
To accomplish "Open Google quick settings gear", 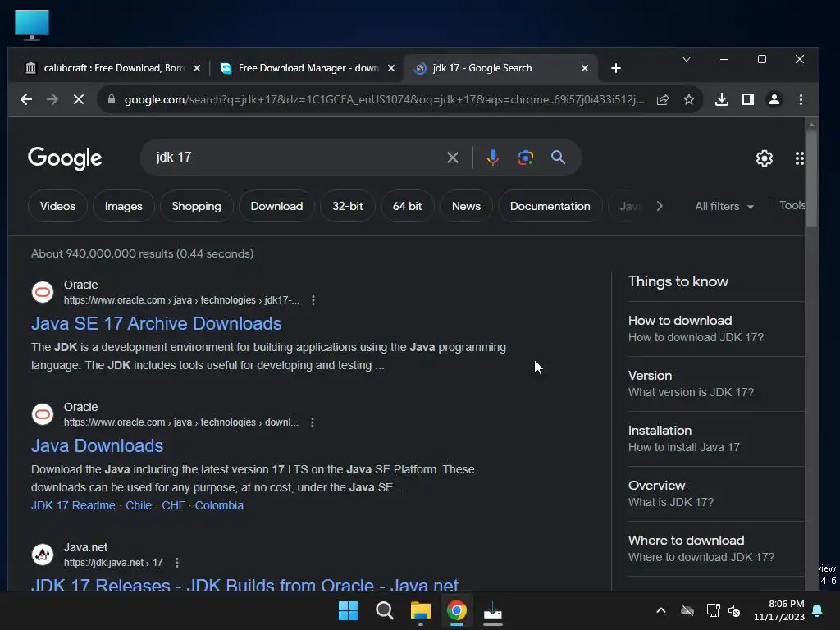I will (765, 158).
